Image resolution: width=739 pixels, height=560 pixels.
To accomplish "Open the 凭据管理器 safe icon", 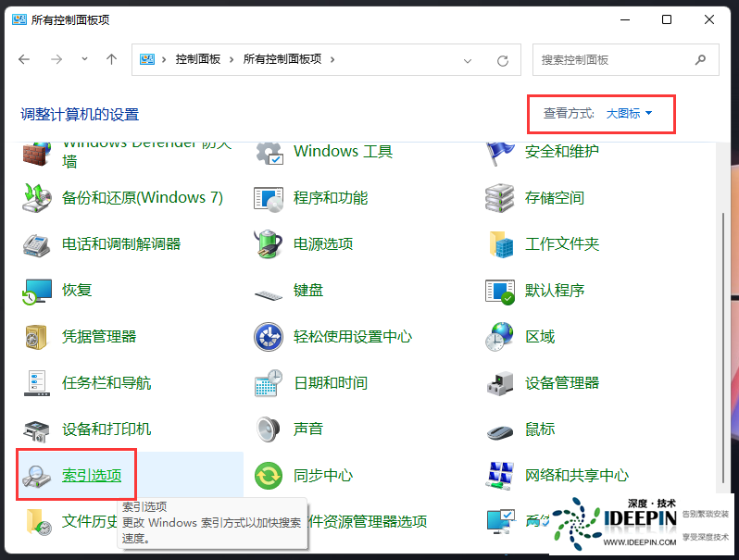I will [x=36, y=337].
